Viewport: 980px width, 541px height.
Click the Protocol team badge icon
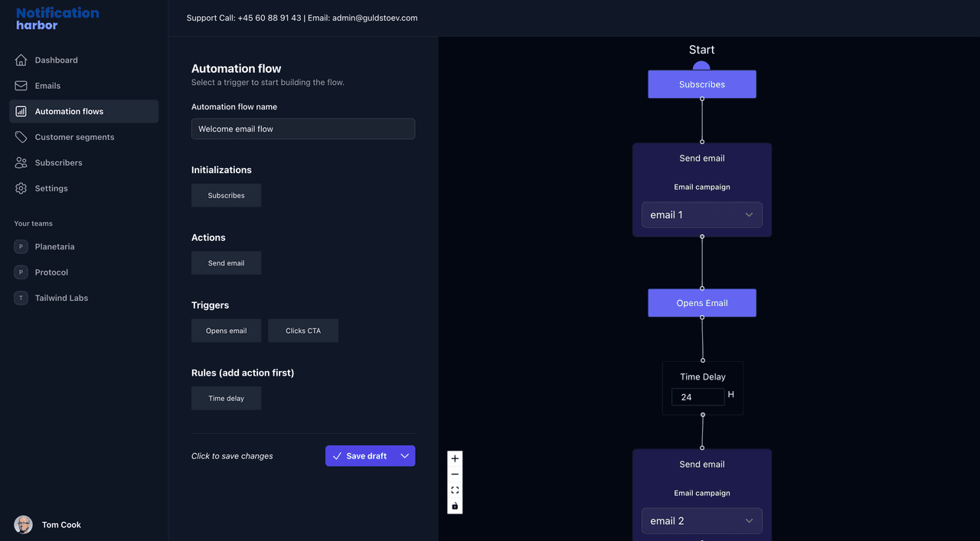(x=21, y=272)
